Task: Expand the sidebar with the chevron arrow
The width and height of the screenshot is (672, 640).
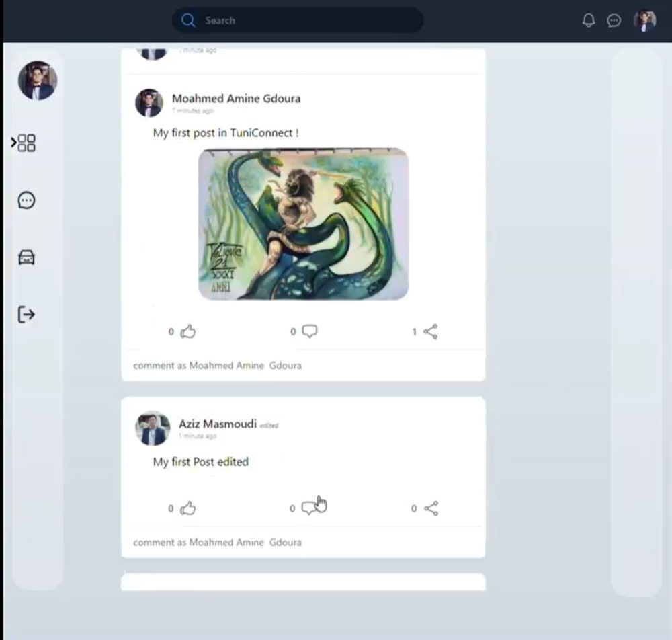Action: point(13,143)
